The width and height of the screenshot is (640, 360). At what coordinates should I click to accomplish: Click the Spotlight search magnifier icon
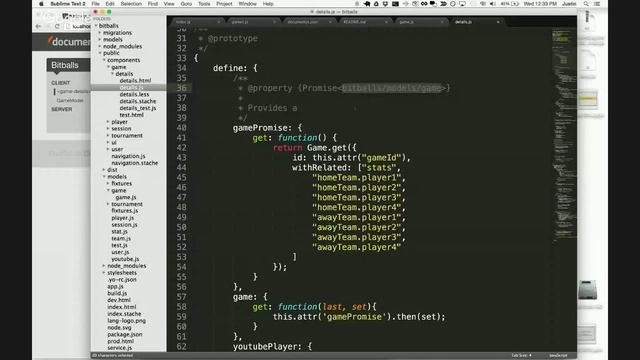point(586,4)
